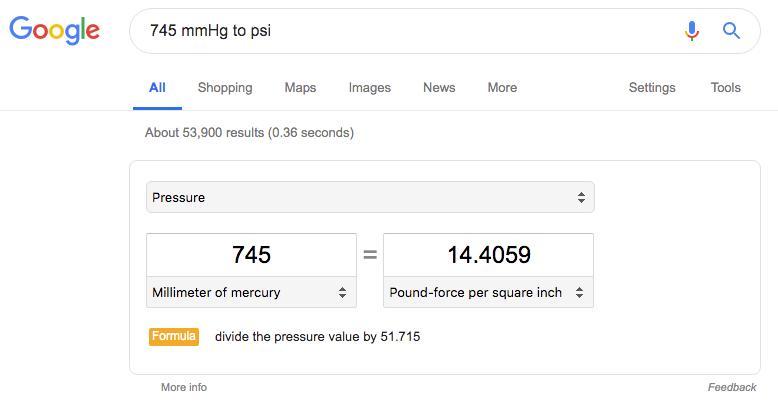Click the search query text box
The width and height of the screenshot is (778, 401).
pyautogui.click(x=400, y=31)
